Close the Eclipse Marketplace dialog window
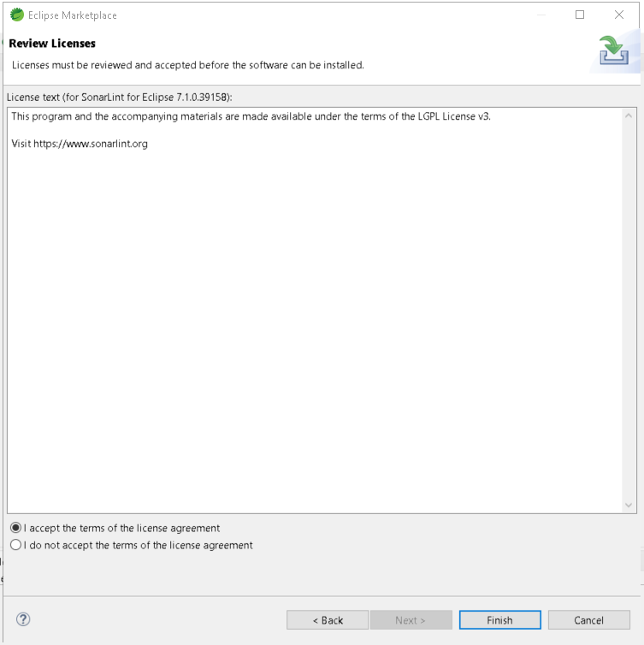The image size is (644, 645). pos(619,15)
